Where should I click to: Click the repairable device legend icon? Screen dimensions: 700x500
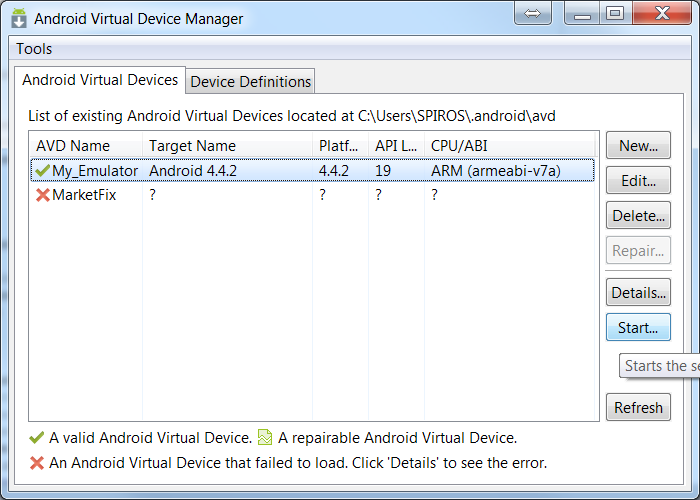coord(265,438)
